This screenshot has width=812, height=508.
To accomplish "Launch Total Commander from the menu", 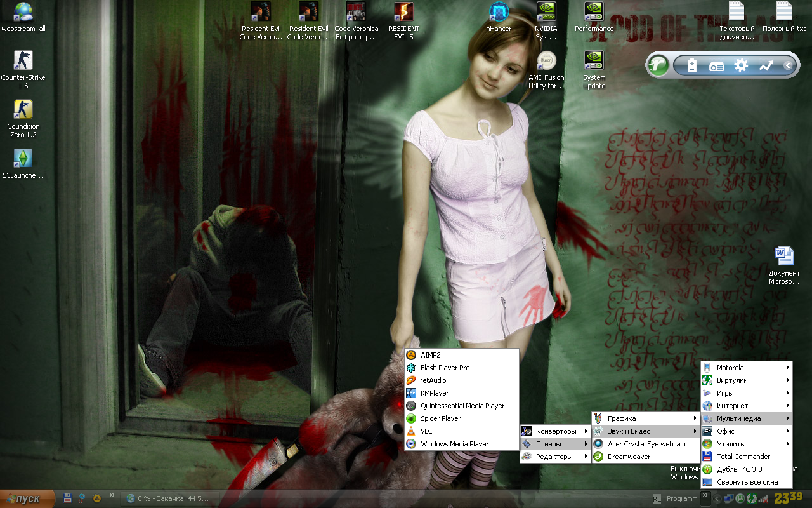I will pos(747,457).
